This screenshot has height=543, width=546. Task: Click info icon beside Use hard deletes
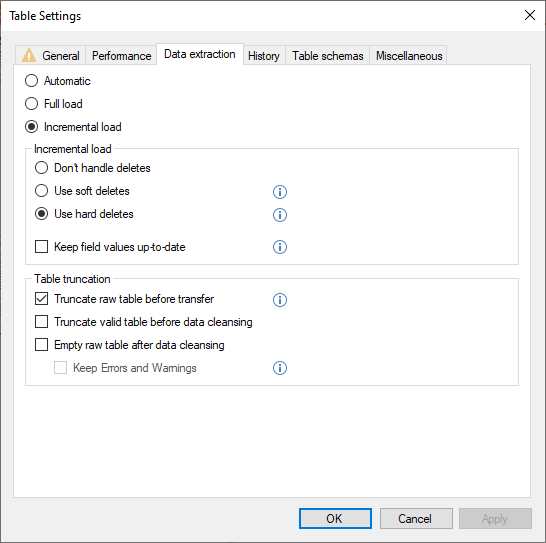[x=280, y=215]
